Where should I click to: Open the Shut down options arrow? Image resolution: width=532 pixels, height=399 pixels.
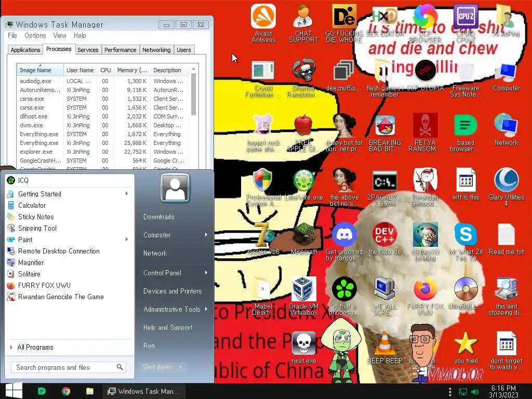(181, 367)
